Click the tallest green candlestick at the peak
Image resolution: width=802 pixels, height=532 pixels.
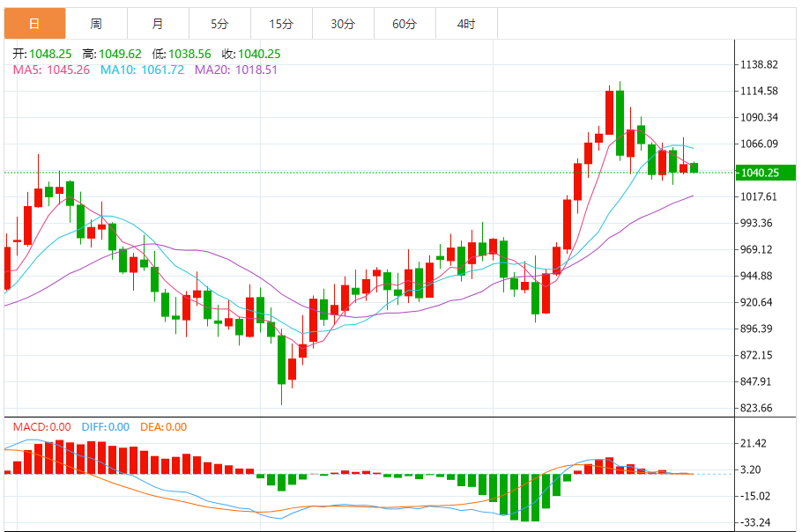tap(620, 122)
